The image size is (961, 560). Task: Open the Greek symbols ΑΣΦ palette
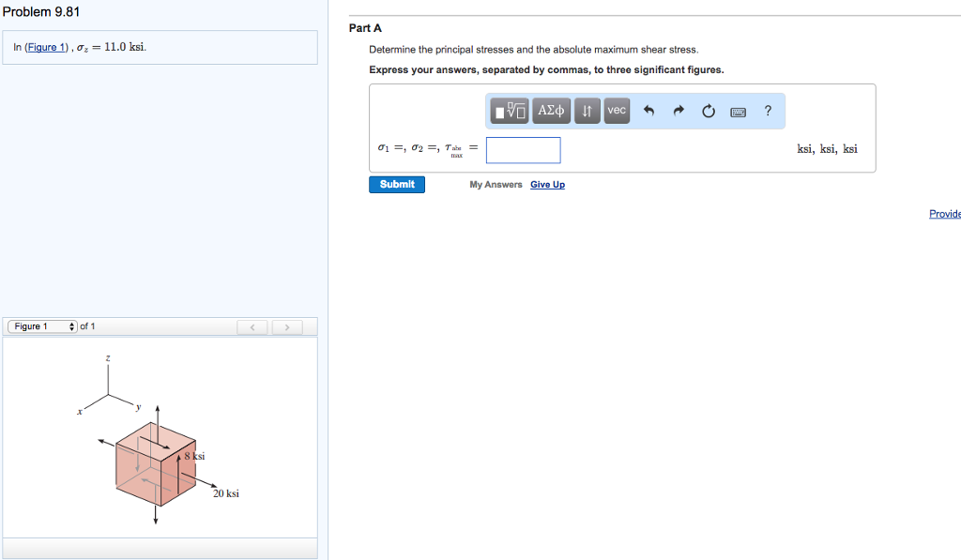(550, 111)
